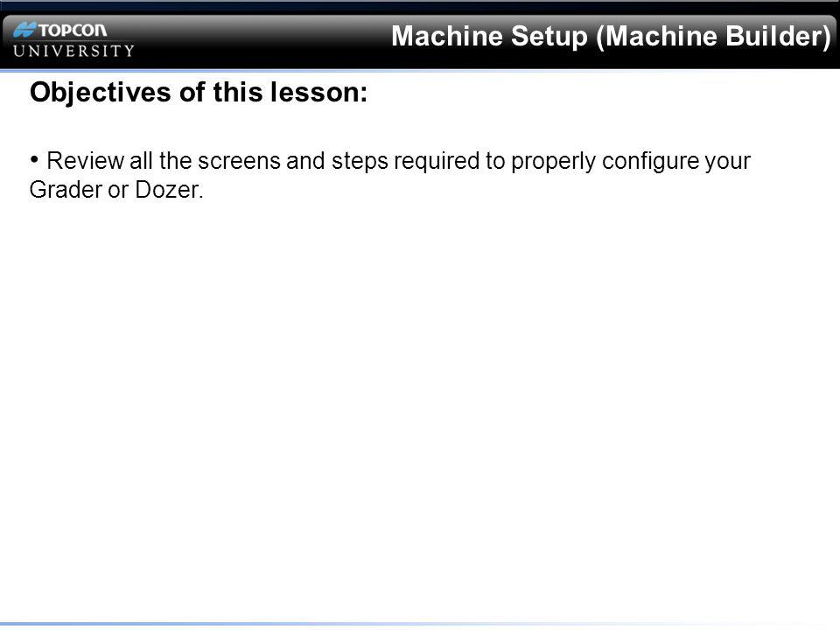840x630 pixels.
Task: Click the TOPCON brand wordmark
Action: [73, 31]
